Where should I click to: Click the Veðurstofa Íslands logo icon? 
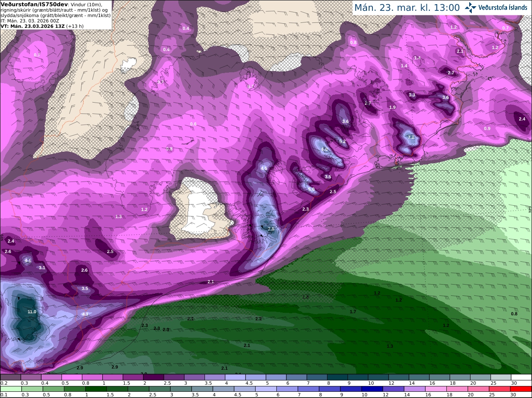(x=470, y=7)
